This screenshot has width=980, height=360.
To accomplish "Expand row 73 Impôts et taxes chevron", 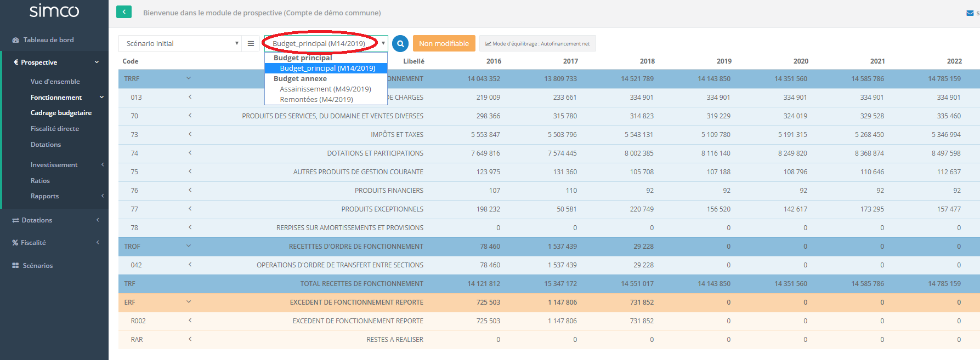I will pos(190,134).
